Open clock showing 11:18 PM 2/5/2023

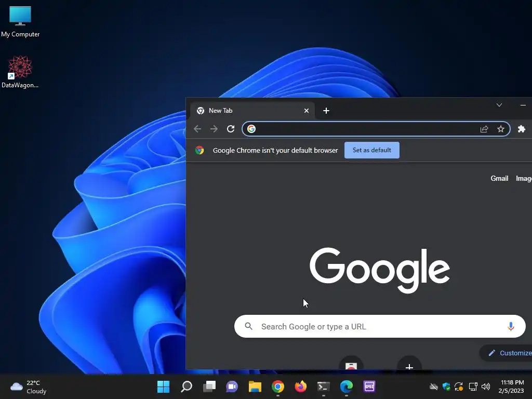coord(512,387)
